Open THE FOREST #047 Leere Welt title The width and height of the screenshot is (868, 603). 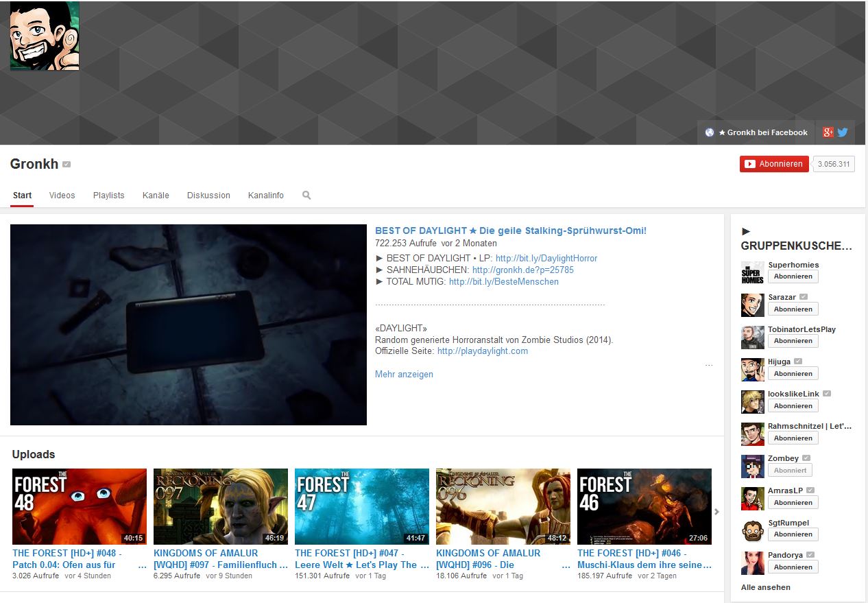tap(362, 559)
